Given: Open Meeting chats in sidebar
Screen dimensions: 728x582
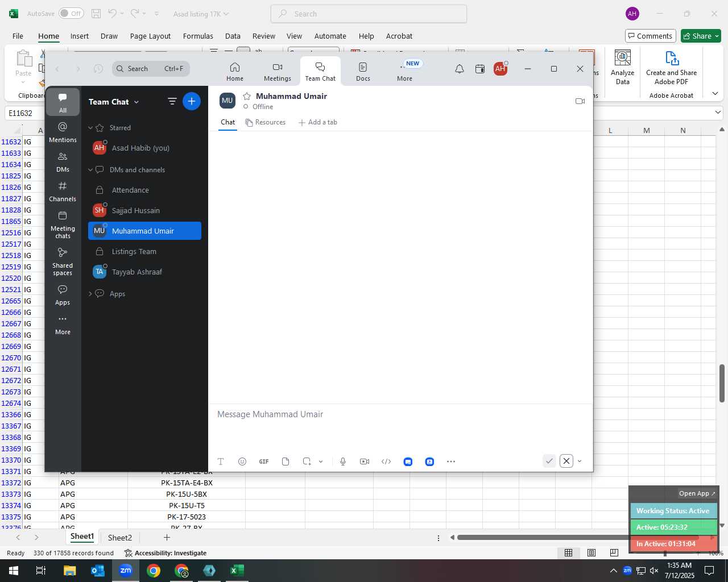Looking at the screenshot, I should [63, 224].
